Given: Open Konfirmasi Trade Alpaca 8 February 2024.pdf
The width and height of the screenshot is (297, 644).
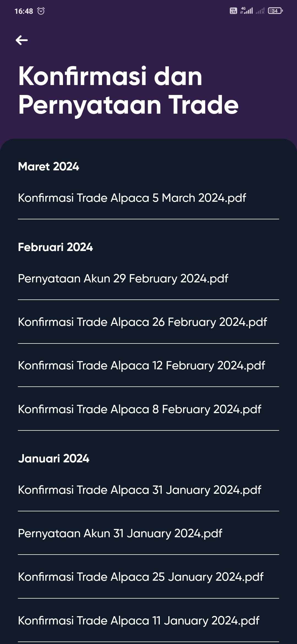Looking at the screenshot, I should [148, 409].
